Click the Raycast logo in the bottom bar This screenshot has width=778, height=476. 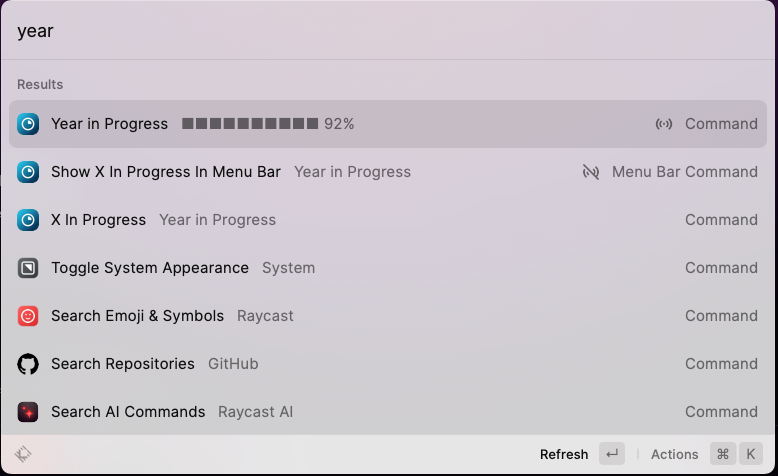point(24,454)
